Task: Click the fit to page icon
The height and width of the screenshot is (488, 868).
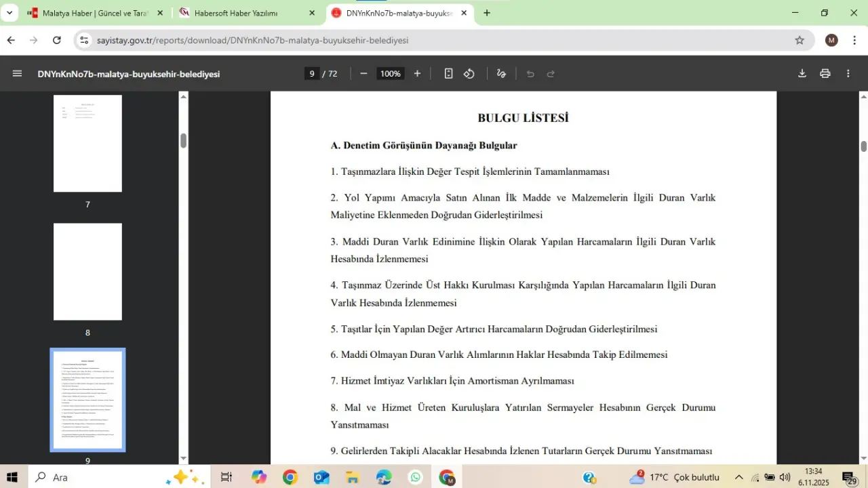Action: click(x=448, y=74)
